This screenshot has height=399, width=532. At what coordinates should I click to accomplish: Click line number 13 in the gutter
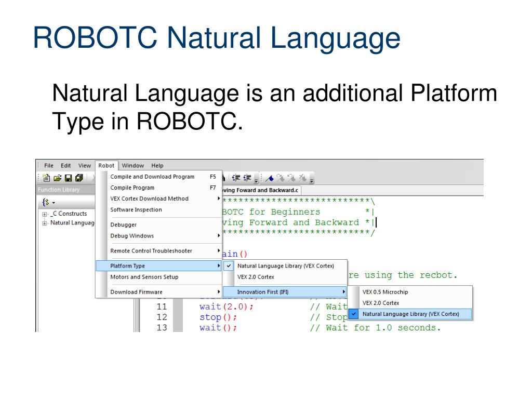click(x=162, y=328)
